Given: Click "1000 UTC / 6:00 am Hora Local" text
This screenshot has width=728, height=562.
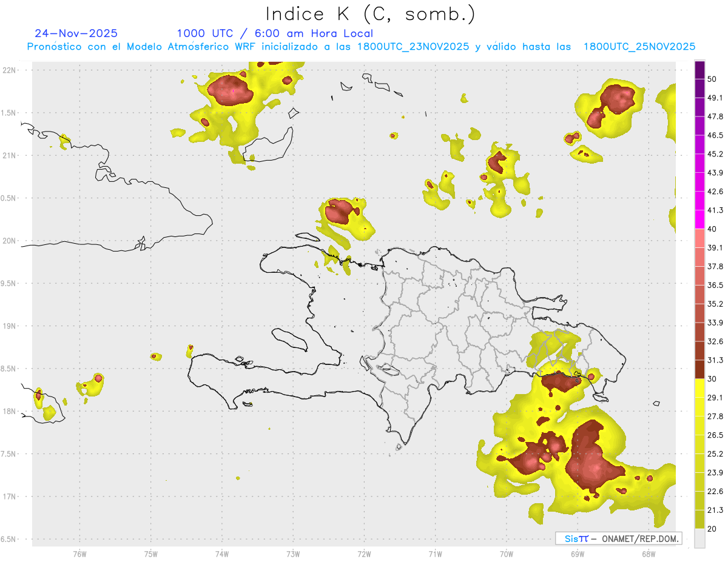Looking at the screenshot, I should click(275, 33).
